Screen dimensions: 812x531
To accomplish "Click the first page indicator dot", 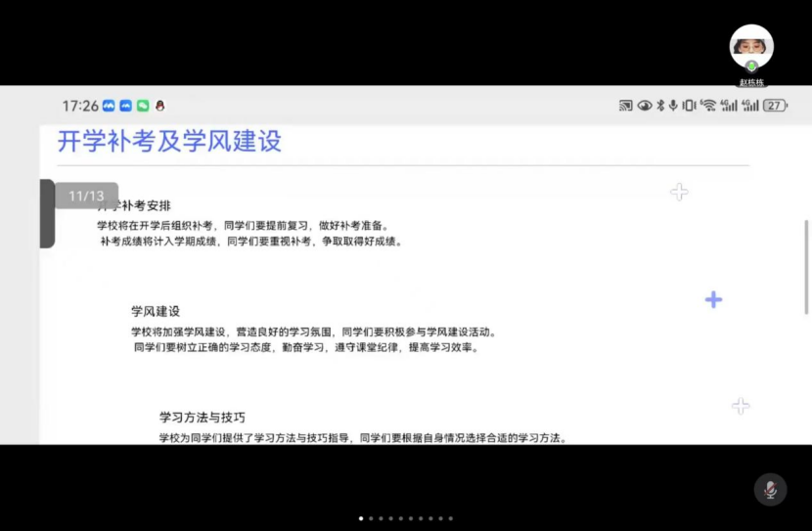I will click(361, 518).
